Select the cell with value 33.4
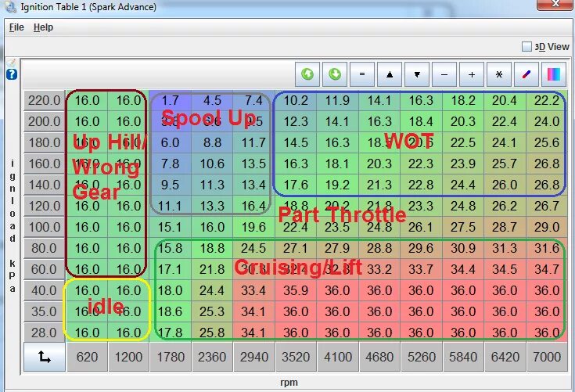The height and width of the screenshot is (392, 575). (254, 290)
